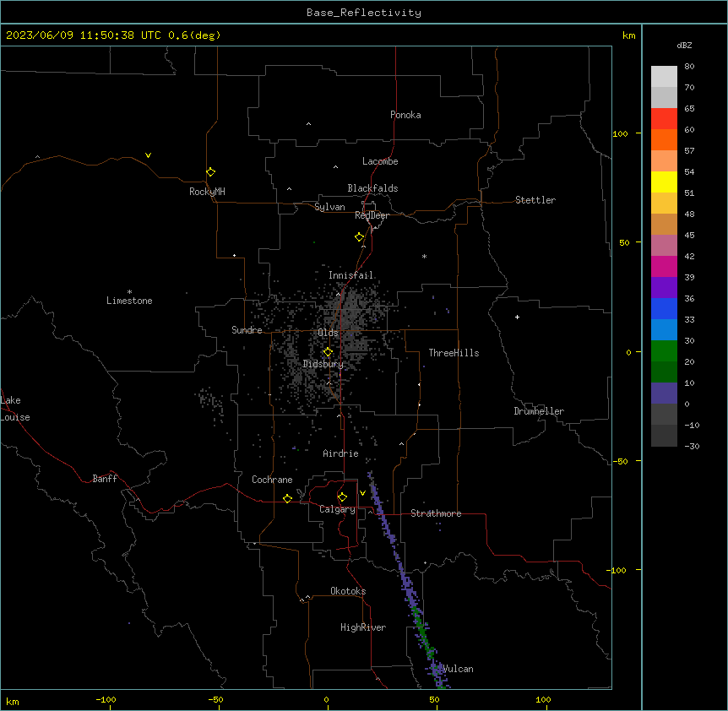Viewport: 728px width, 711px height.
Task: Click the Strathmore label
Action: coord(436,513)
